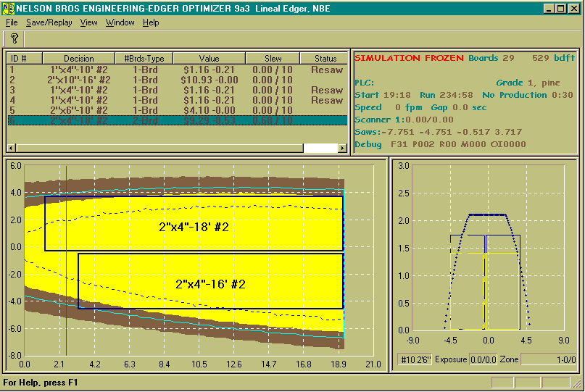Image resolution: width=585 pixels, height=392 pixels.
Task: Click the Slew column header
Action: [x=273, y=59]
